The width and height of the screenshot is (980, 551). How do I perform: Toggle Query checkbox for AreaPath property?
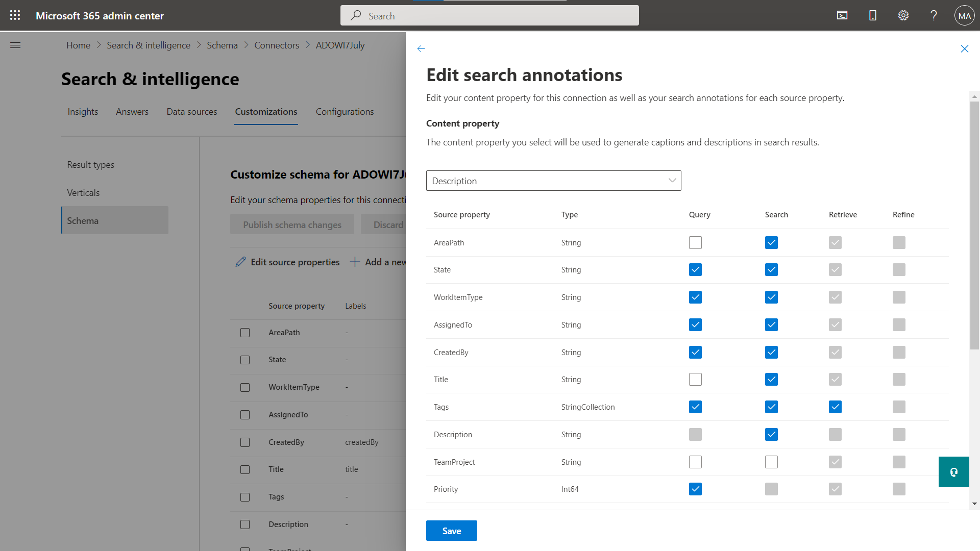(695, 241)
